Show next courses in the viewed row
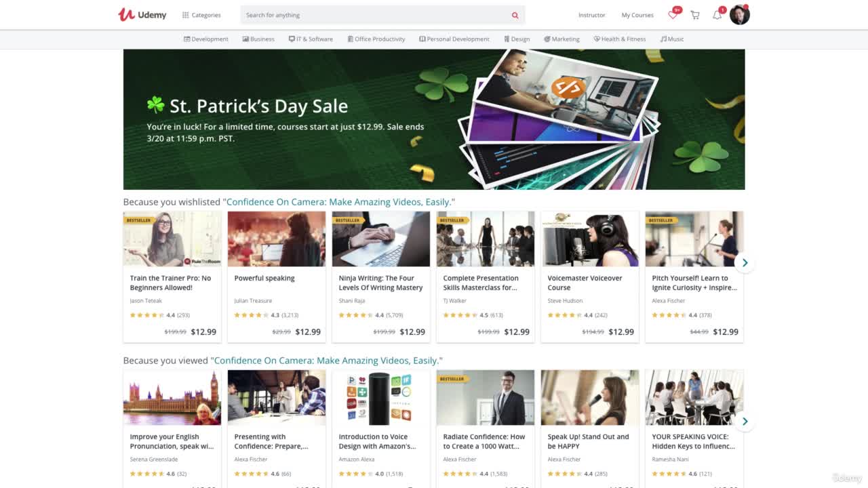 click(x=745, y=422)
